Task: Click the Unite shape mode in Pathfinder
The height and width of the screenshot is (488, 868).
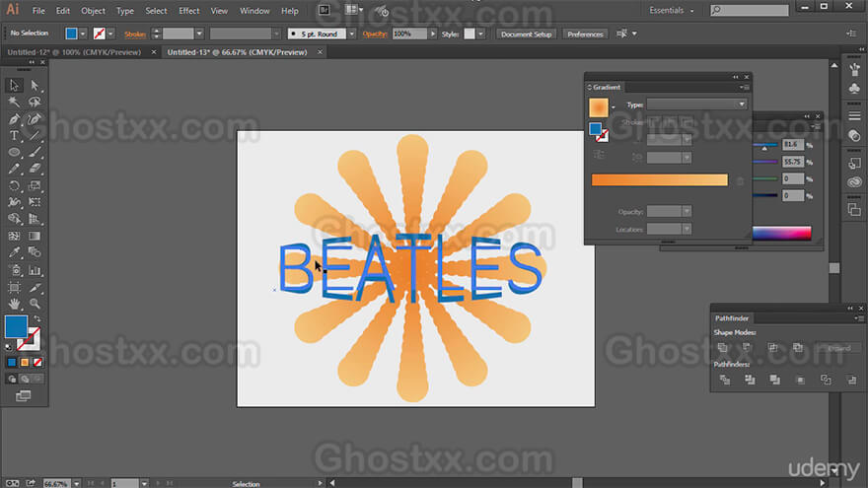Action: pyautogui.click(x=722, y=348)
